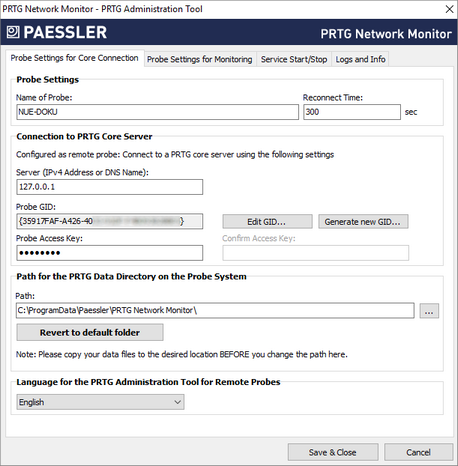458x466 pixels.
Task: Open Probe Settings for Core Connection tab
Action: point(74,58)
